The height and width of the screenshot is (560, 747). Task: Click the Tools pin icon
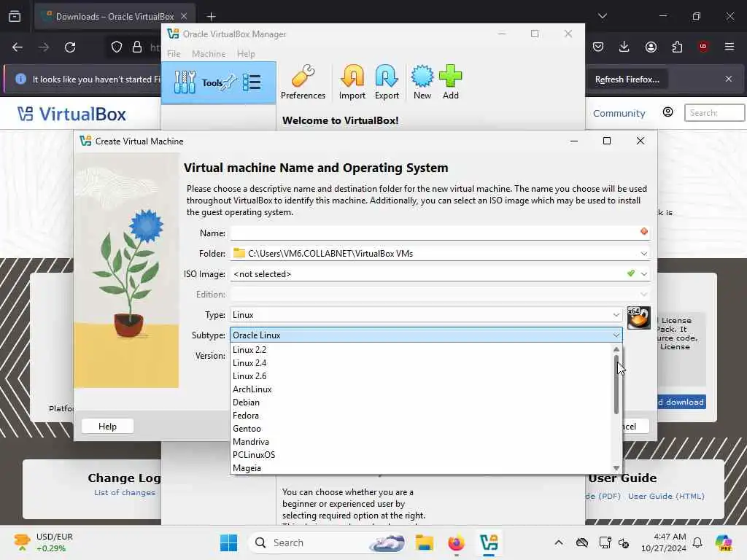click(229, 82)
